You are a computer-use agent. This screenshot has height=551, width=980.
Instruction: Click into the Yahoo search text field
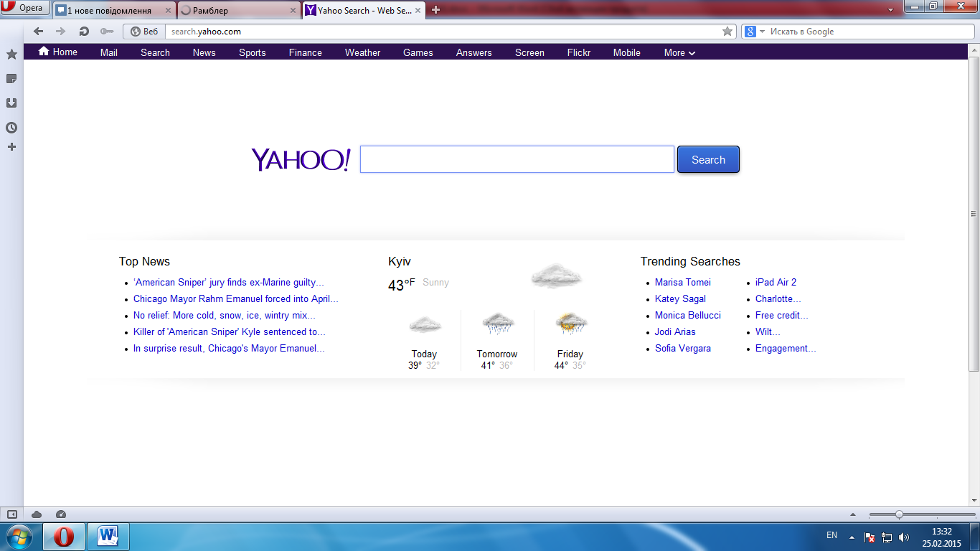(x=517, y=159)
